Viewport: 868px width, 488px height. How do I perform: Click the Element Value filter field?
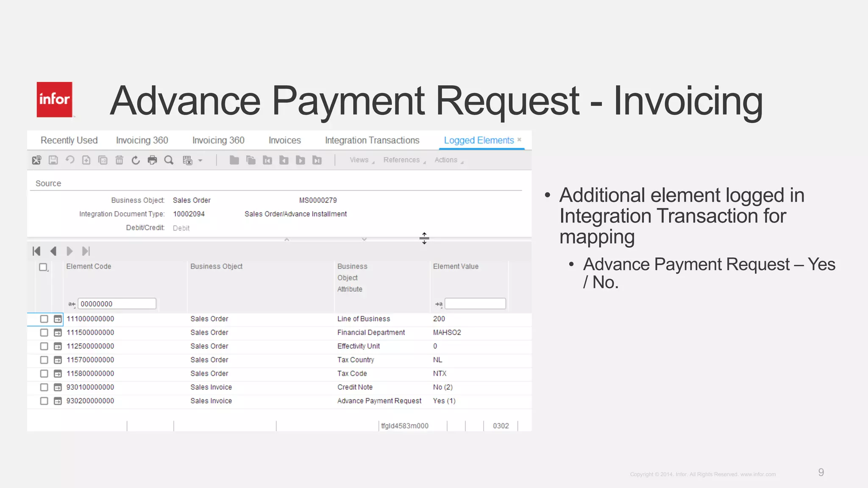475,304
